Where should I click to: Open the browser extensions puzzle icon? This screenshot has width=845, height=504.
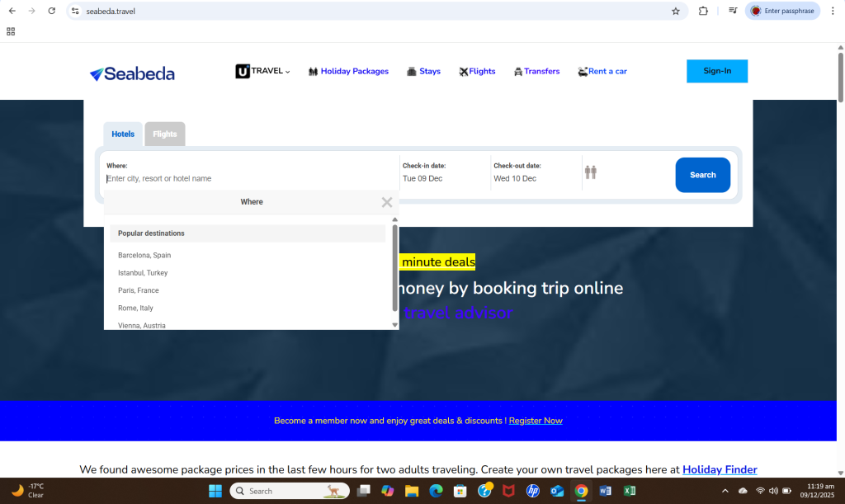(x=703, y=11)
